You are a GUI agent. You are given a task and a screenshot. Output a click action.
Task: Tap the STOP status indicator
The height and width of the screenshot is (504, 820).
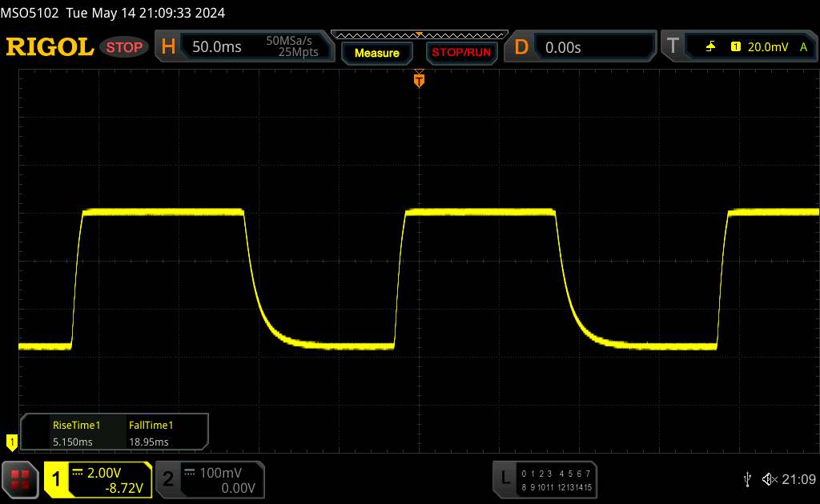click(124, 47)
